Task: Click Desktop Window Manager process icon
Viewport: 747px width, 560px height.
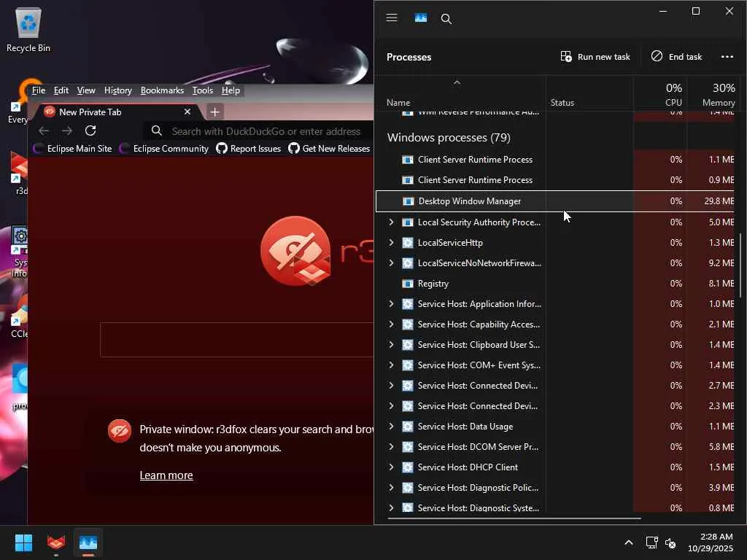Action: [x=409, y=201]
